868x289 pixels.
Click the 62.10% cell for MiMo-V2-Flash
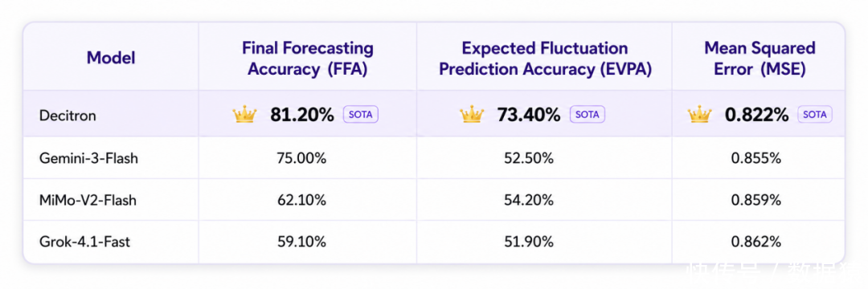click(x=301, y=200)
